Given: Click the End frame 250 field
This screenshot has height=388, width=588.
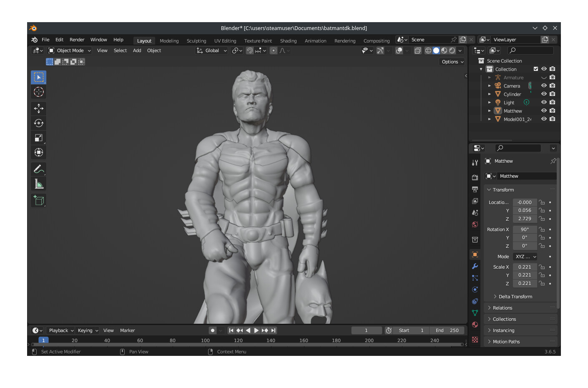Looking at the screenshot, I should pos(447,330).
